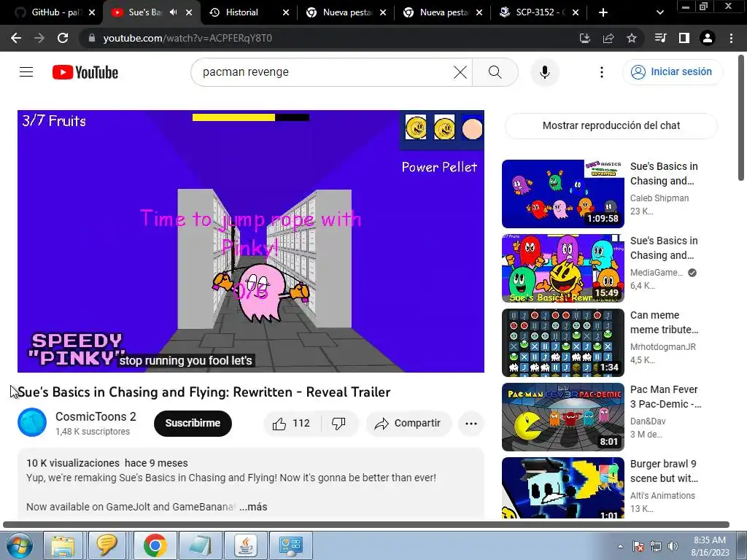The height and width of the screenshot is (560, 747).
Task: Open the YouTube settings three-dot icon
Action: click(602, 72)
